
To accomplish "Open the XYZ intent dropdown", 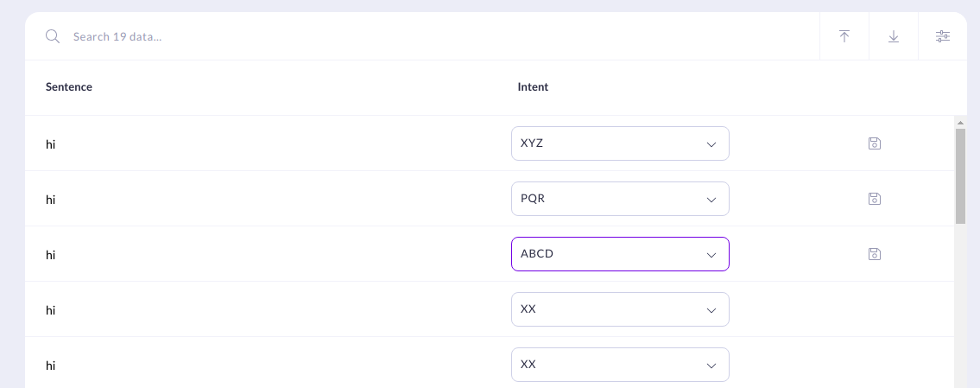I will pyautogui.click(x=620, y=143).
